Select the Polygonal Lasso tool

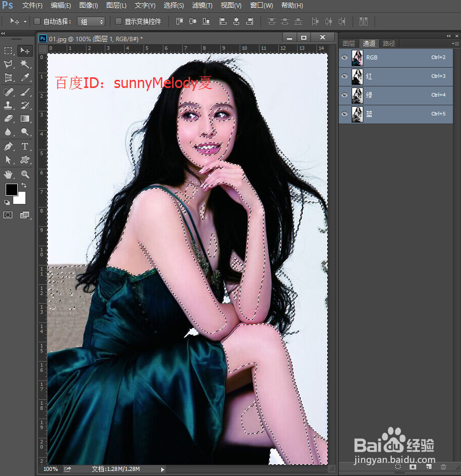click(x=8, y=64)
